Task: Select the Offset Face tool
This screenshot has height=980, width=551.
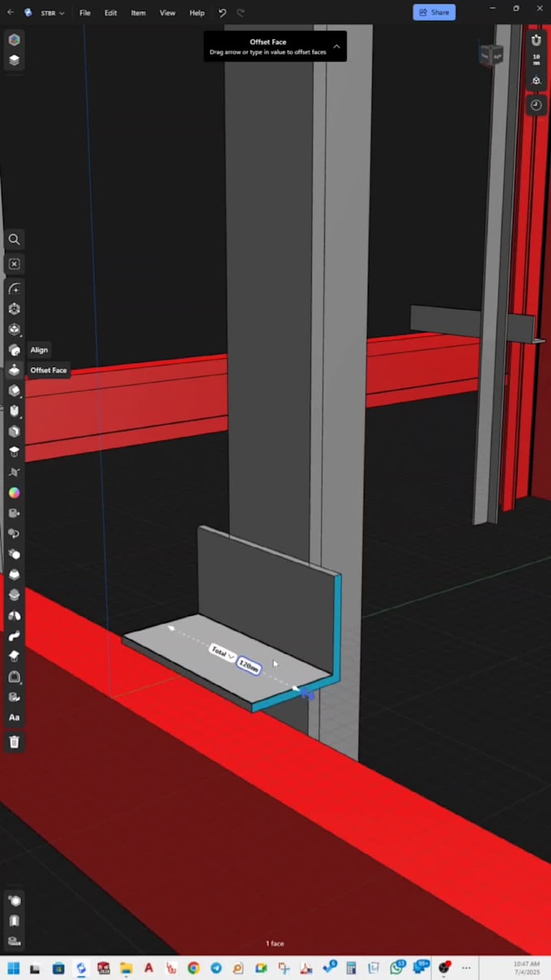Action: point(14,370)
